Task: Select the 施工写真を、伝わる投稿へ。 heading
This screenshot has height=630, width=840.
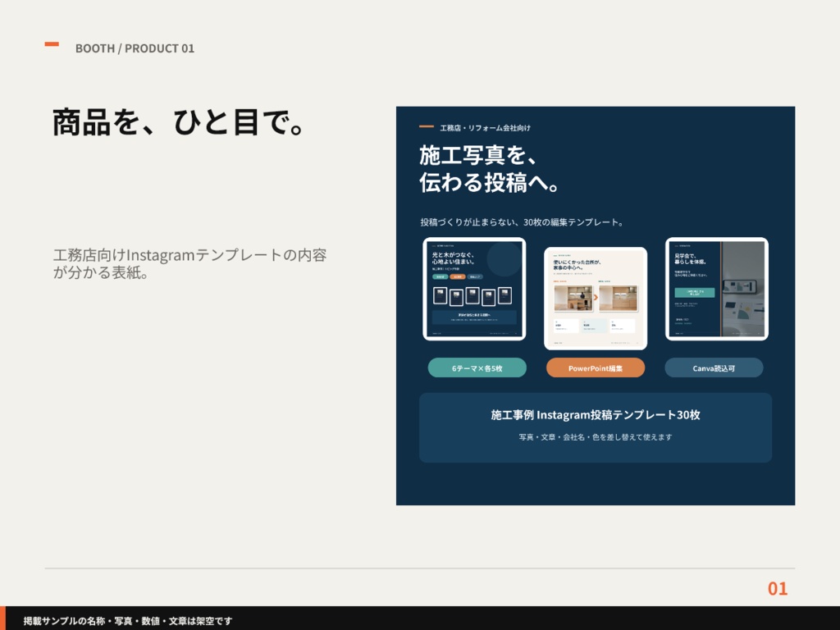Action: [490, 169]
